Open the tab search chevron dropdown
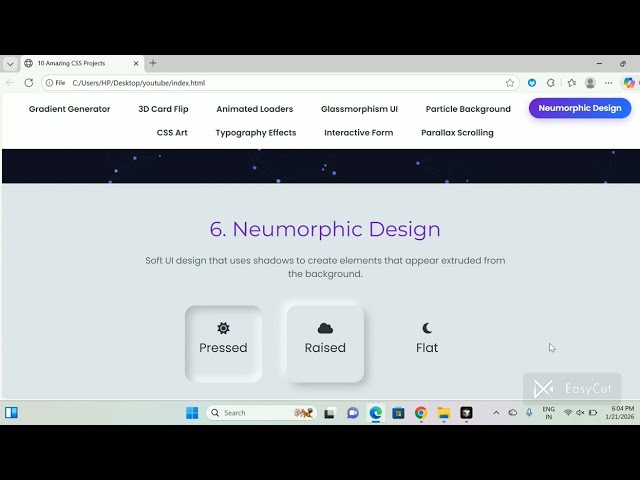640x480 pixels. tap(10, 64)
